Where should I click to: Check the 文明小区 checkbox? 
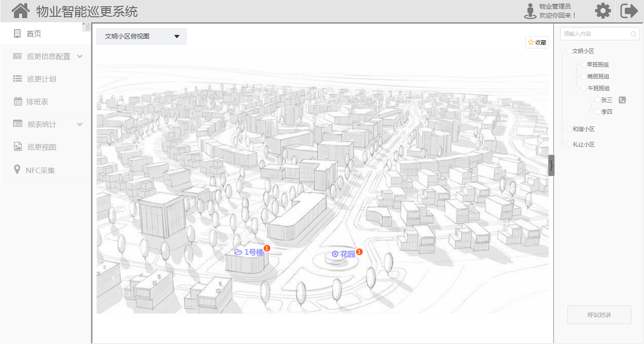569,51
